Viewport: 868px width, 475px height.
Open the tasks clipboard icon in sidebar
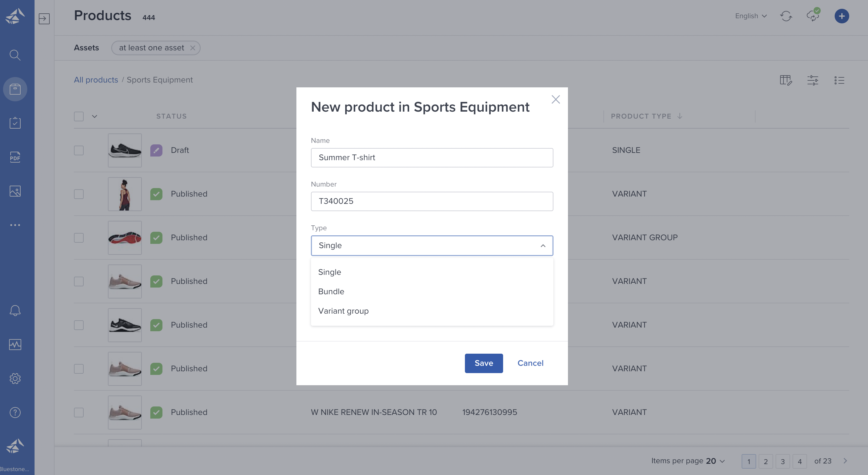click(x=15, y=123)
